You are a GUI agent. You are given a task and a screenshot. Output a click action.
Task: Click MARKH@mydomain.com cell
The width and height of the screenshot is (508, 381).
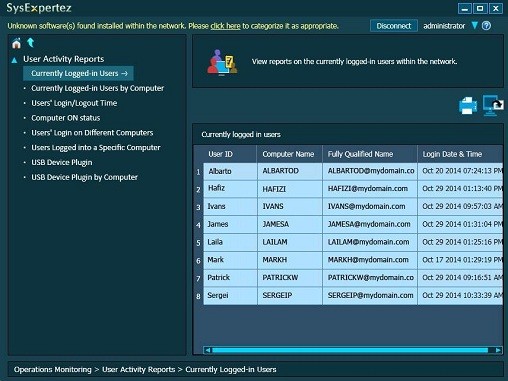tap(370, 260)
